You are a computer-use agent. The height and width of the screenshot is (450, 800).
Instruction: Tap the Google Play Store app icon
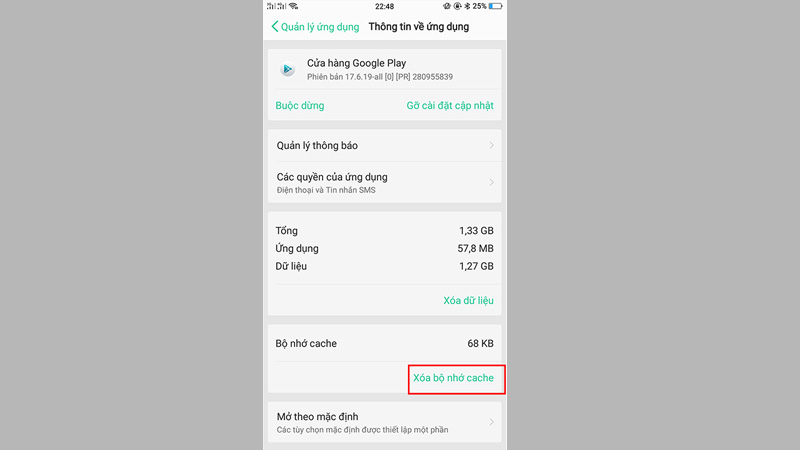(288, 69)
